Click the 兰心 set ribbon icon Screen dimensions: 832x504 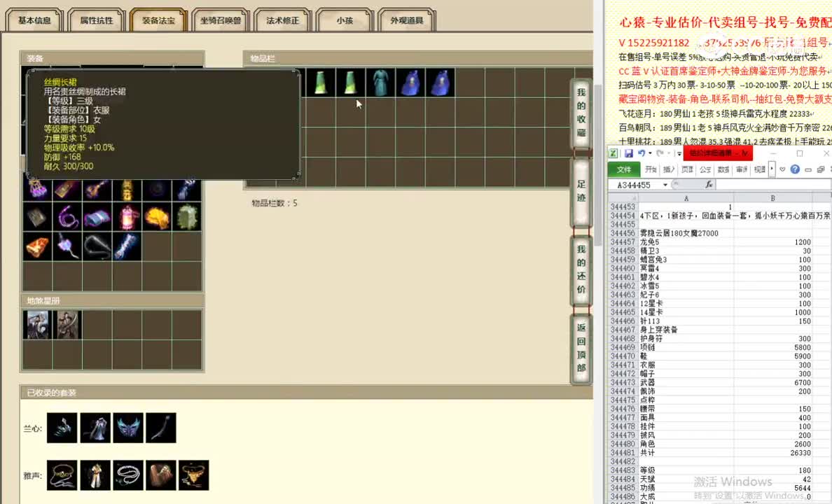(161, 428)
